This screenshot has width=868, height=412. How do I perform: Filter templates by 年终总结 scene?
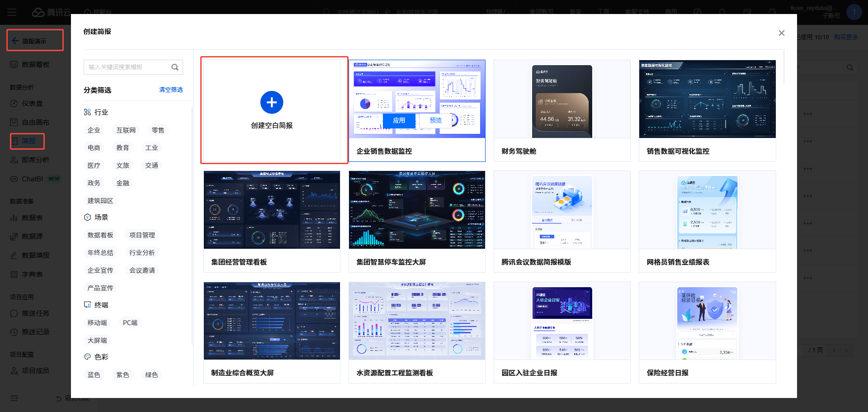(100, 253)
